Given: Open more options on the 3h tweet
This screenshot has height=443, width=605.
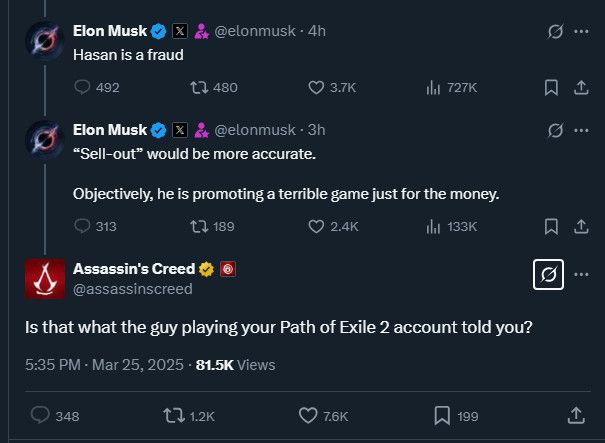Looking at the screenshot, I should pos(581,130).
